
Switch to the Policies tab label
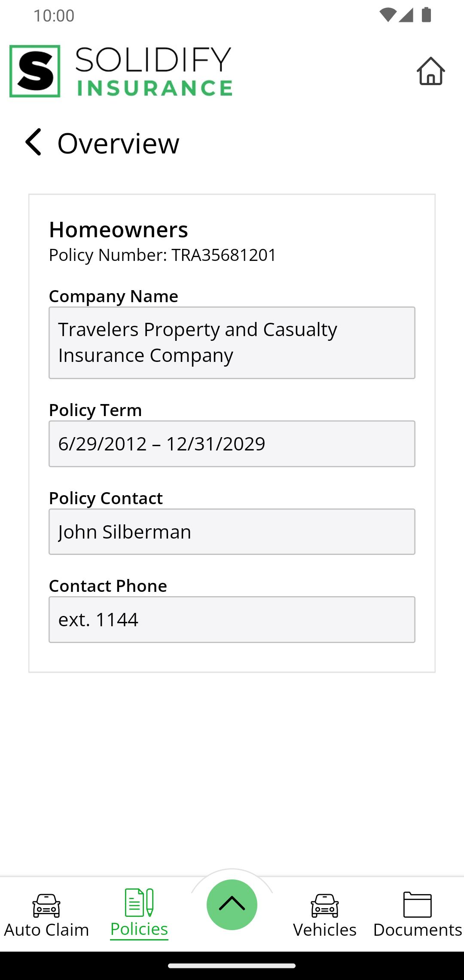coord(139,929)
